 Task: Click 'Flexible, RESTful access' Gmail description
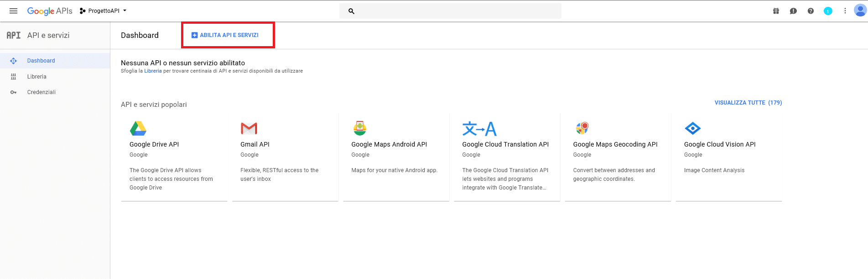pos(280,174)
